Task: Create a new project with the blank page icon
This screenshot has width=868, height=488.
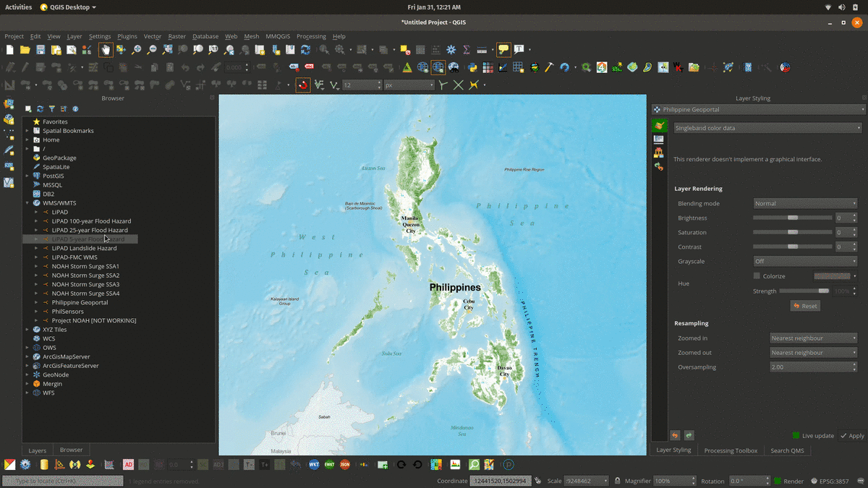Action: tap(9, 50)
